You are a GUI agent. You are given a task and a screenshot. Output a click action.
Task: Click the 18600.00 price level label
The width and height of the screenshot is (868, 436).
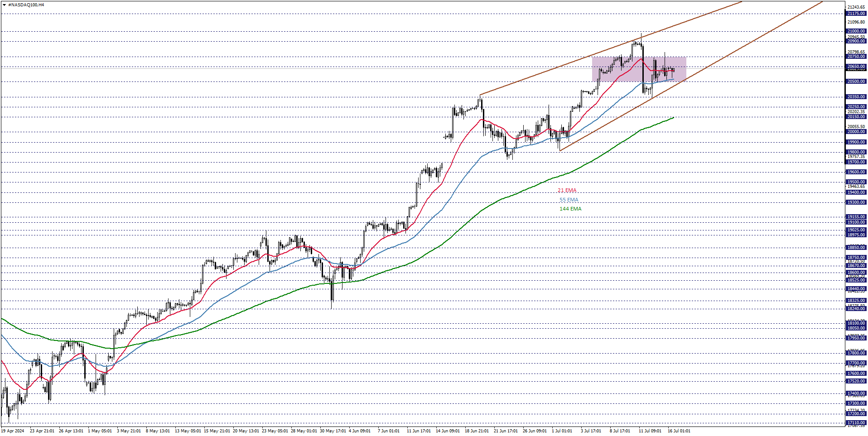856,273
